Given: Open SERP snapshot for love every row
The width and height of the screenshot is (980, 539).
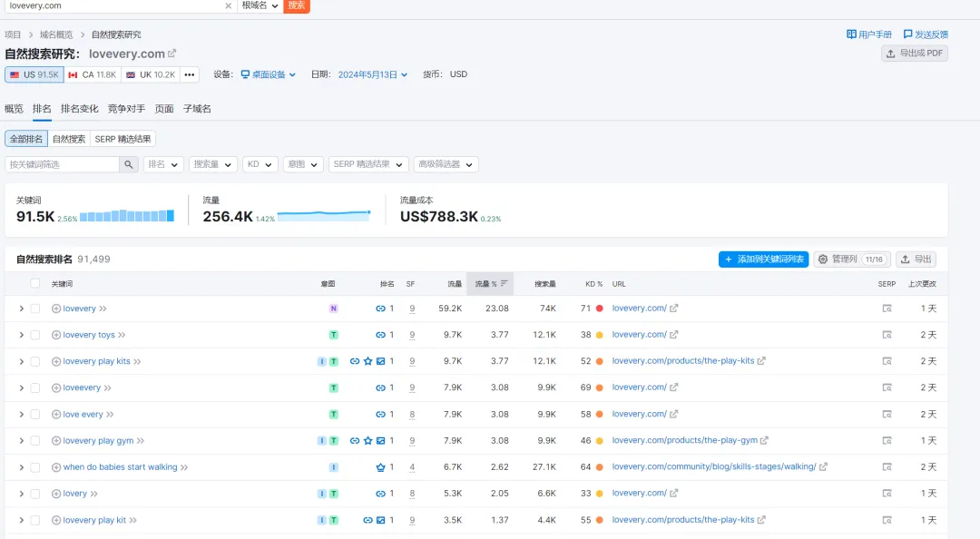Looking at the screenshot, I should [887, 414].
